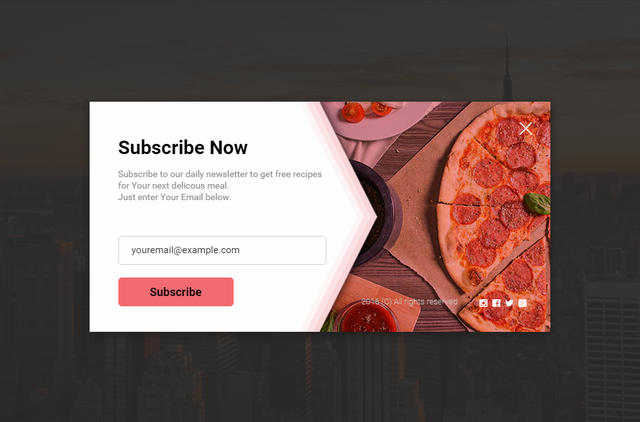Click the Subscribe button
The width and height of the screenshot is (640, 422).
coord(176,292)
